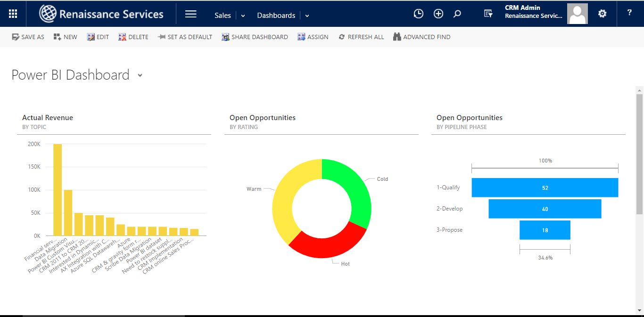
Task: Click SET AS DEFAULT command
Action: (185, 37)
